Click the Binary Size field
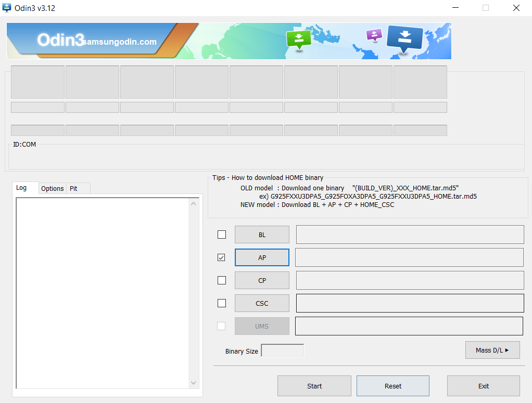This screenshot has height=403, width=532. coord(283,350)
